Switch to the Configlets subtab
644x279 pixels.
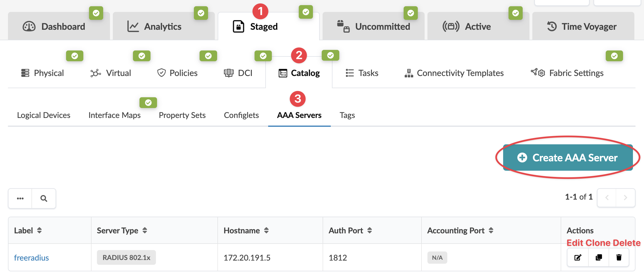pos(241,115)
